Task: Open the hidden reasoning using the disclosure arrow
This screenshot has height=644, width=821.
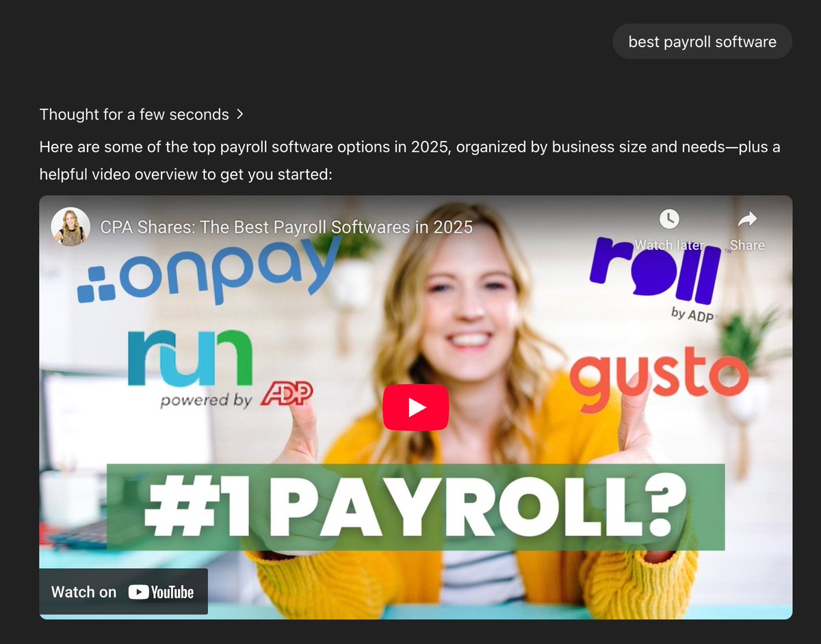Action: (239, 114)
